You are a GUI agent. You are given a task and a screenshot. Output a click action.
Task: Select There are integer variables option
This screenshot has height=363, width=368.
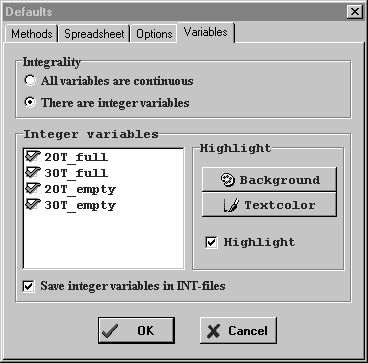(x=30, y=102)
